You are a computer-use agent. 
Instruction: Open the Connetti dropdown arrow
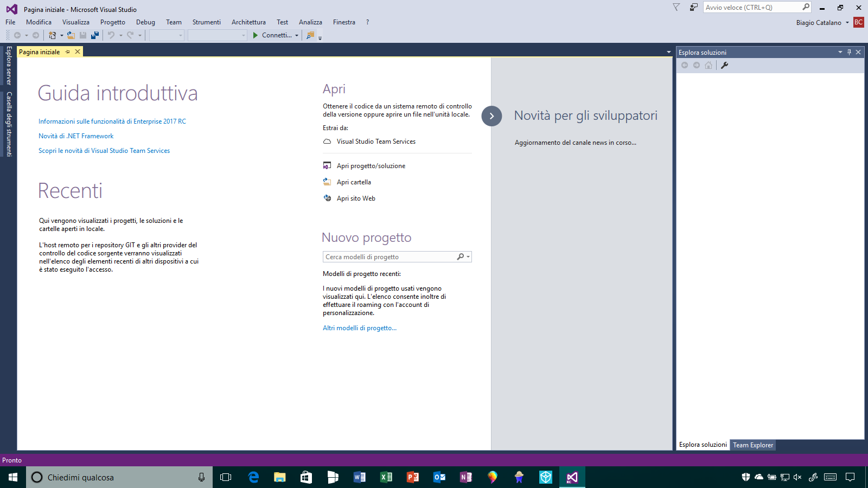point(297,35)
